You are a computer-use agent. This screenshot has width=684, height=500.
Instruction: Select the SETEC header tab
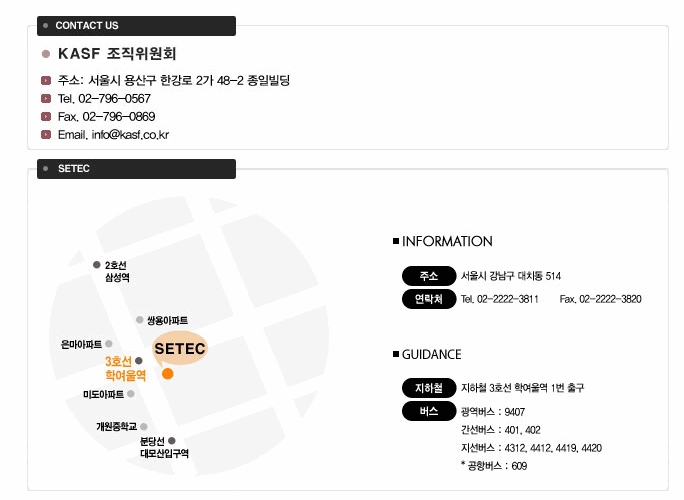pyautogui.click(x=136, y=169)
